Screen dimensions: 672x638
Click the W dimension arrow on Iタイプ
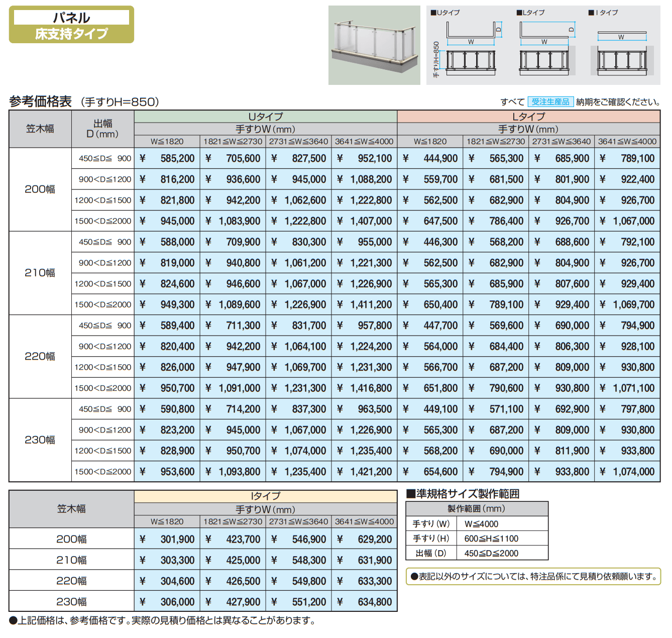click(621, 36)
